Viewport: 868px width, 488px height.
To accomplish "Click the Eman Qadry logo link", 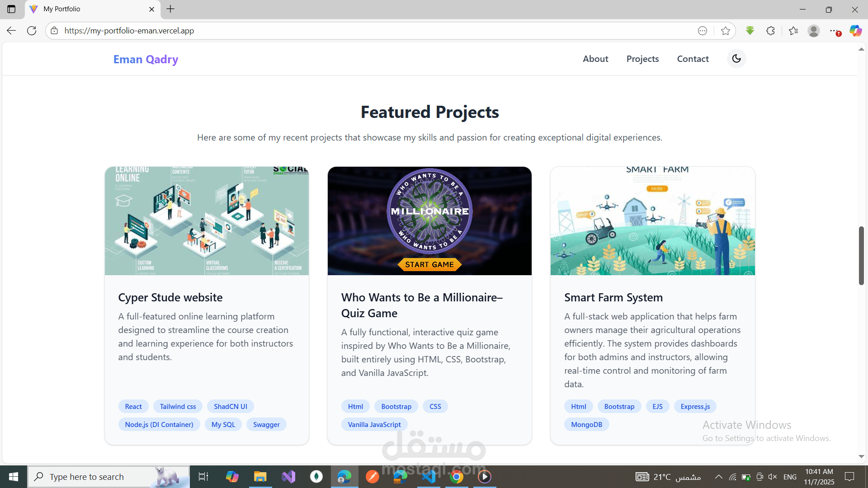I will tap(146, 59).
